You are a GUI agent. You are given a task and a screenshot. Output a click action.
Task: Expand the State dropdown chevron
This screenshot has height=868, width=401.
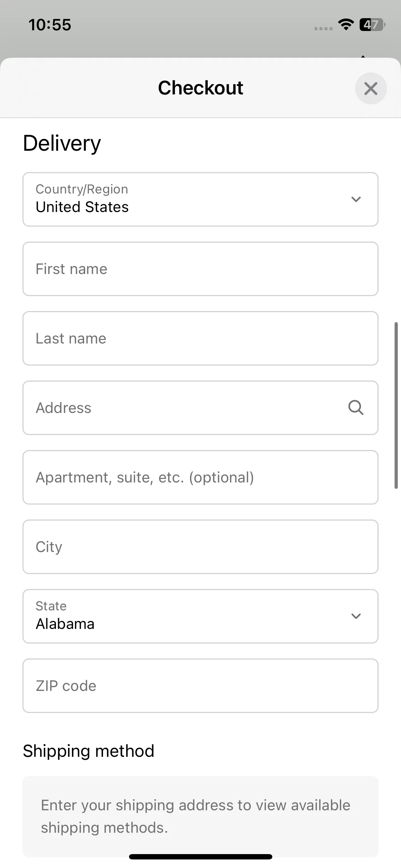tap(356, 616)
